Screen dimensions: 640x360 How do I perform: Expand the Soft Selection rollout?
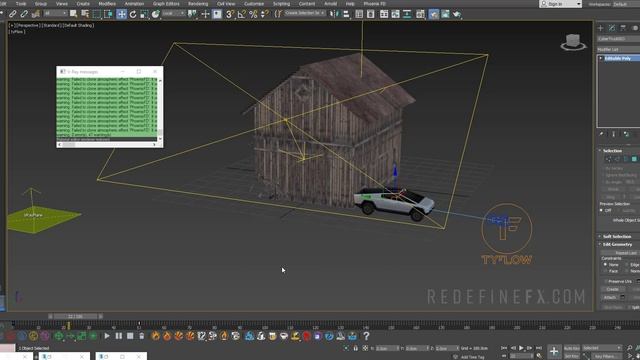(x=618, y=236)
